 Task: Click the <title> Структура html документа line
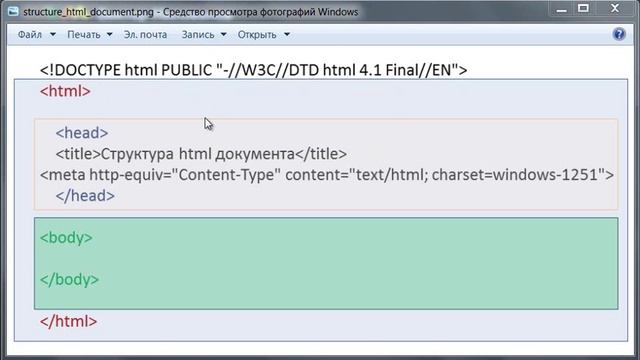coord(201,154)
